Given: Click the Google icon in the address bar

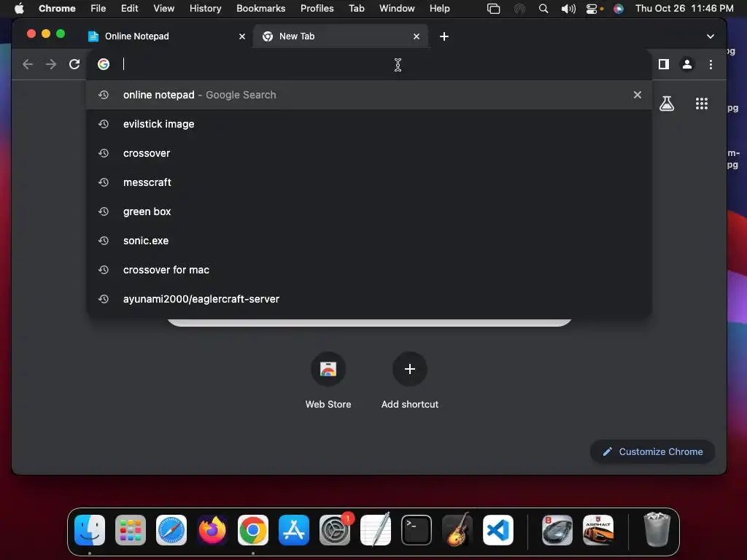Looking at the screenshot, I should click(x=104, y=64).
